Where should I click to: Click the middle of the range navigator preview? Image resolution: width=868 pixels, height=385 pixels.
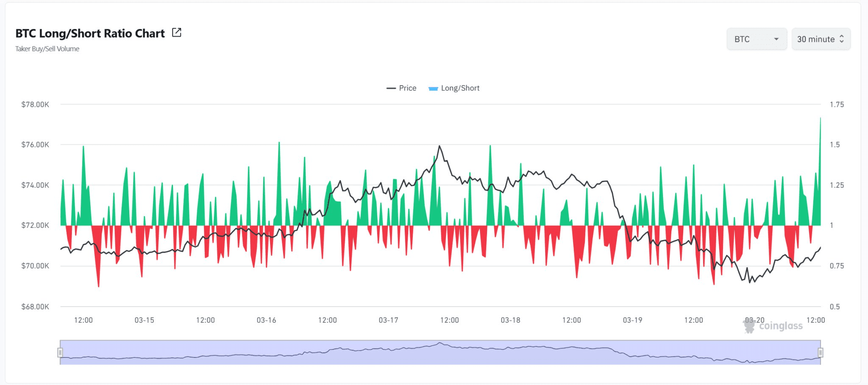[440, 352]
